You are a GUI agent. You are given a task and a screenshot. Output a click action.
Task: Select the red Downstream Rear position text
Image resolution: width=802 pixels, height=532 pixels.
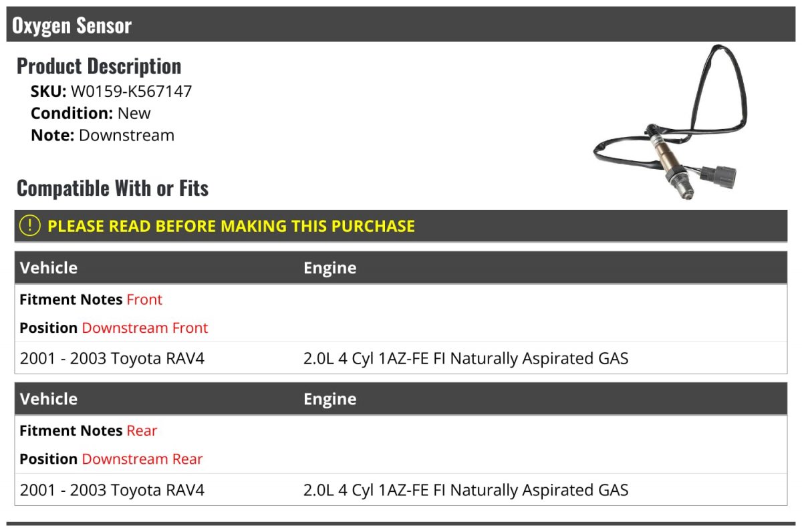pos(142,458)
